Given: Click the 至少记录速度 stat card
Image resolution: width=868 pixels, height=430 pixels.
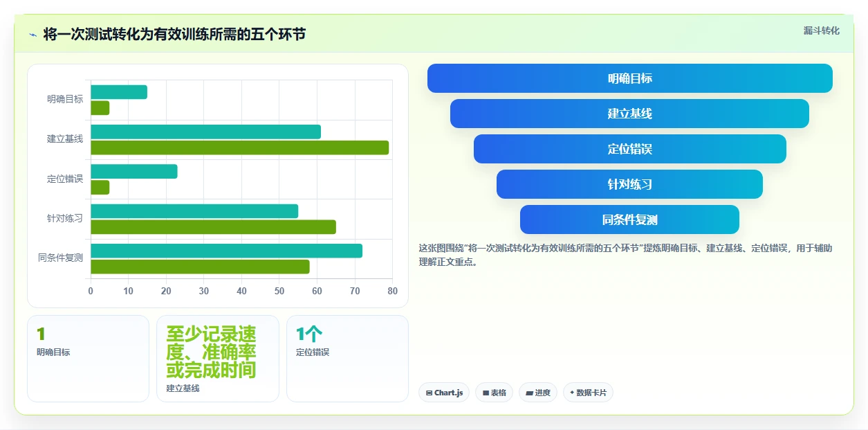Looking at the screenshot, I should coord(218,359).
